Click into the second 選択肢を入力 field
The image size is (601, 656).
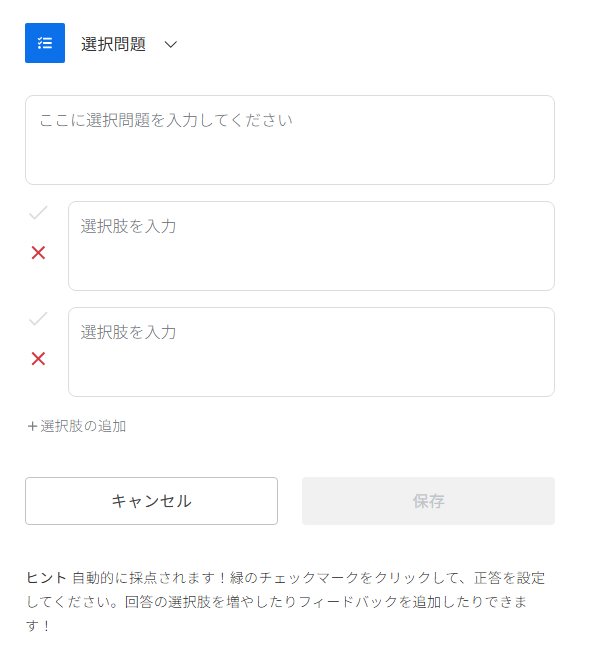pos(312,352)
